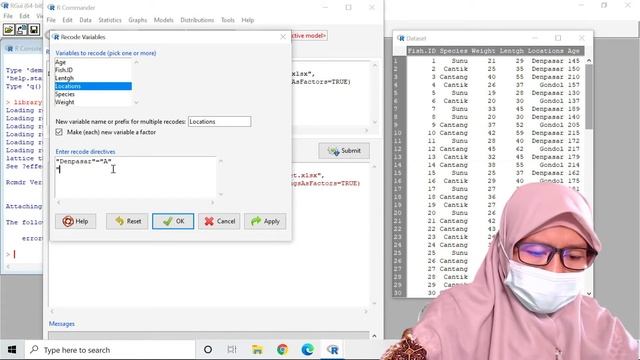Open the Help menu in R Commander

pos(248,20)
